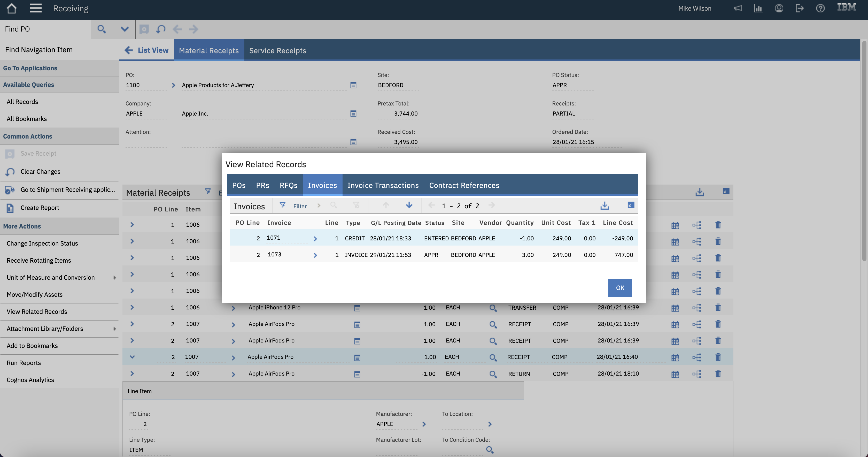Click the next page arrow in Invoices paging

(x=492, y=205)
